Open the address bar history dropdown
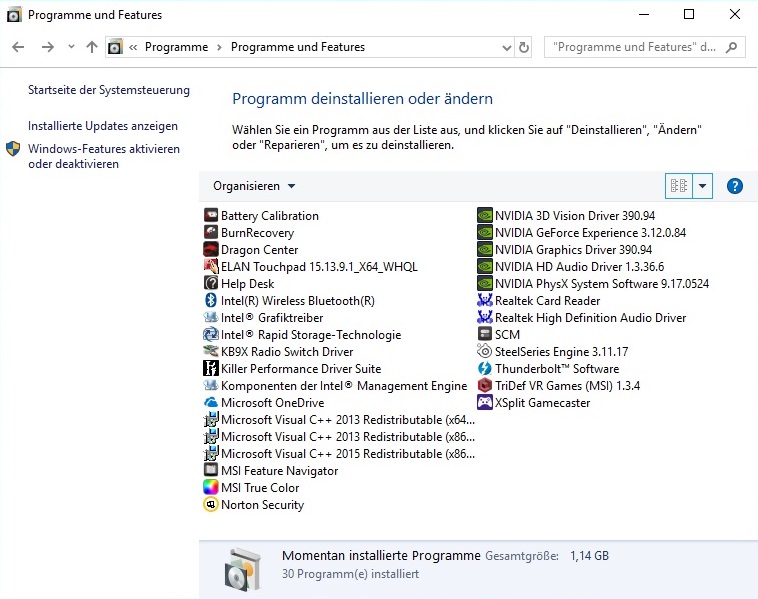The width and height of the screenshot is (758, 599). coord(507,47)
